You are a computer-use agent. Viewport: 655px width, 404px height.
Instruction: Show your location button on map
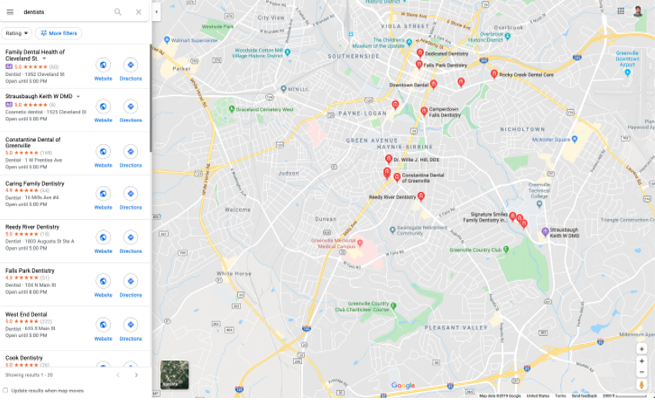pyautogui.click(x=642, y=348)
